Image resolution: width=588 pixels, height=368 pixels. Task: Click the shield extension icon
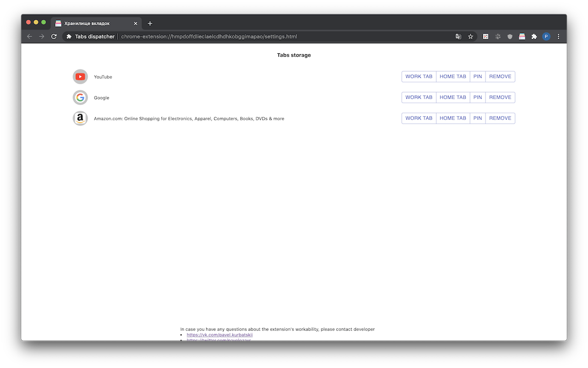click(510, 36)
